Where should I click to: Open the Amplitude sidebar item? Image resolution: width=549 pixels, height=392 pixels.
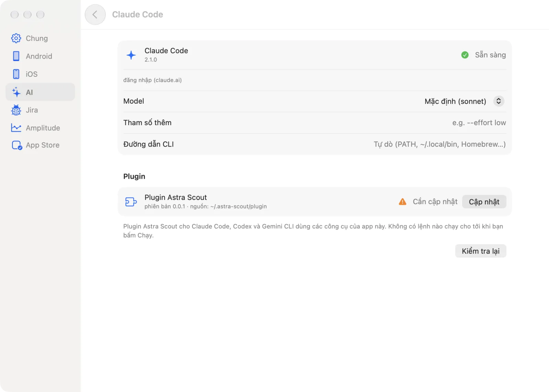pos(40,128)
